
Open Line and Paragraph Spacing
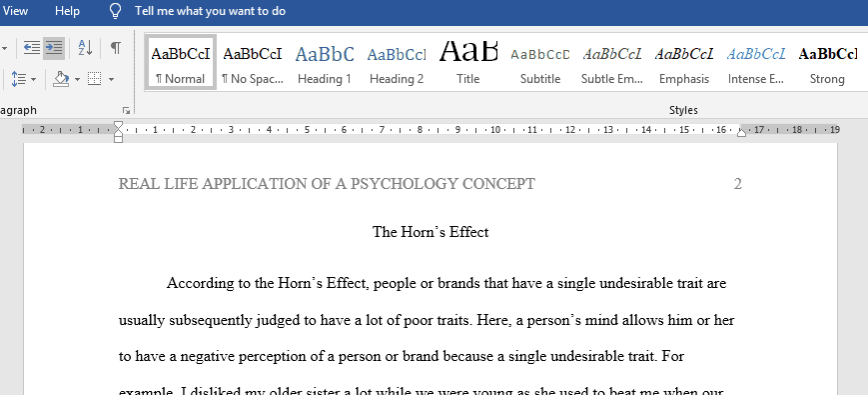point(18,79)
